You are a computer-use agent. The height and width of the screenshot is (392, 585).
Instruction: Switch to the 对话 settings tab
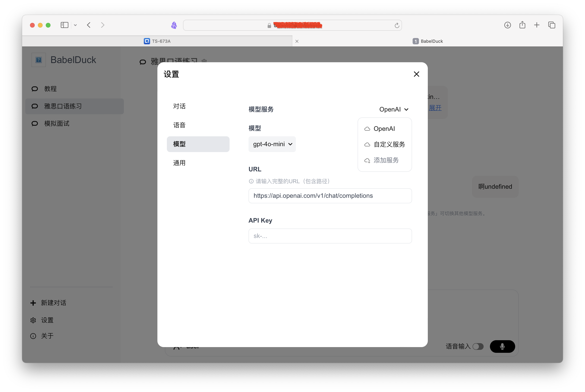click(198, 106)
